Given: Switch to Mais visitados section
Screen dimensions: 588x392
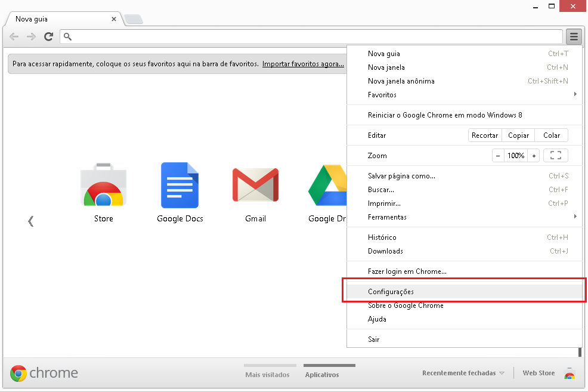Looking at the screenshot, I should click(267, 374).
